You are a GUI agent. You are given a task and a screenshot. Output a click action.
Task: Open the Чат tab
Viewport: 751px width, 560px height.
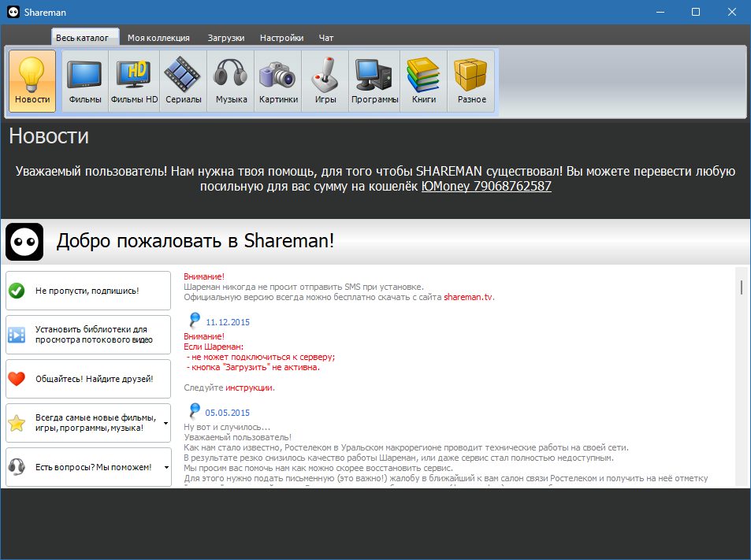pyautogui.click(x=326, y=38)
